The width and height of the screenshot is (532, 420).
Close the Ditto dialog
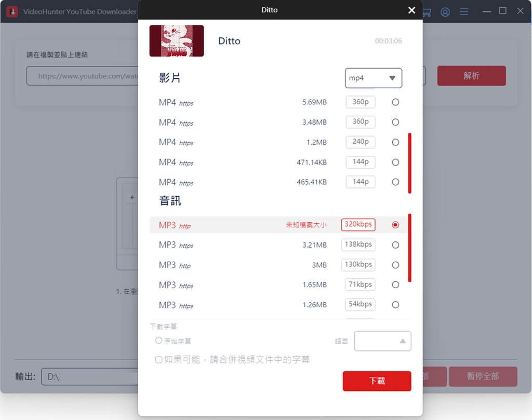pos(411,10)
